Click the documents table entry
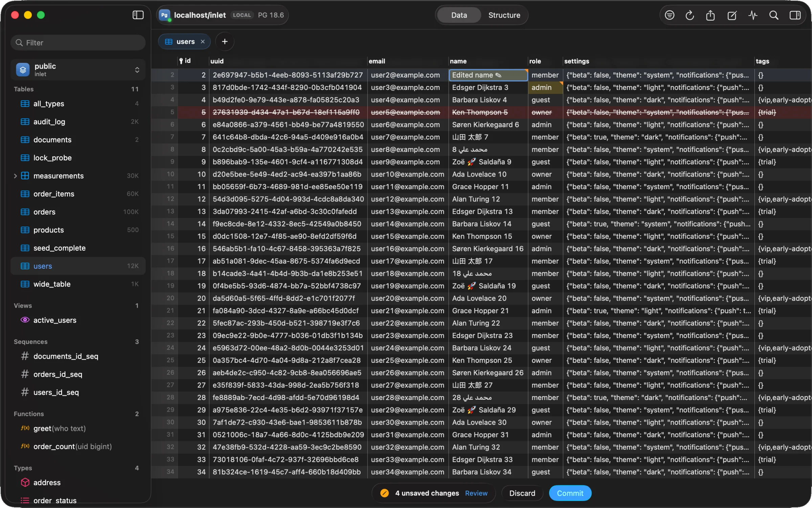This screenshot has width=812, height=508. [78, 140]
